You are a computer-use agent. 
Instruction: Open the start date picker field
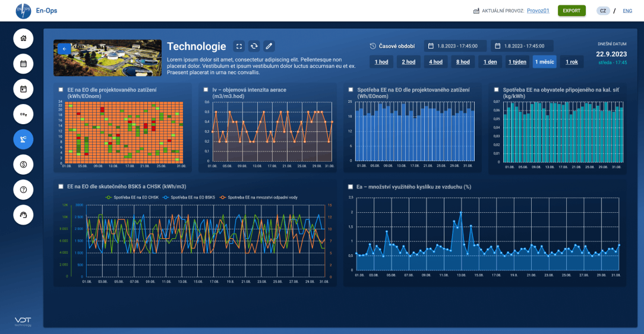(456, 46)
